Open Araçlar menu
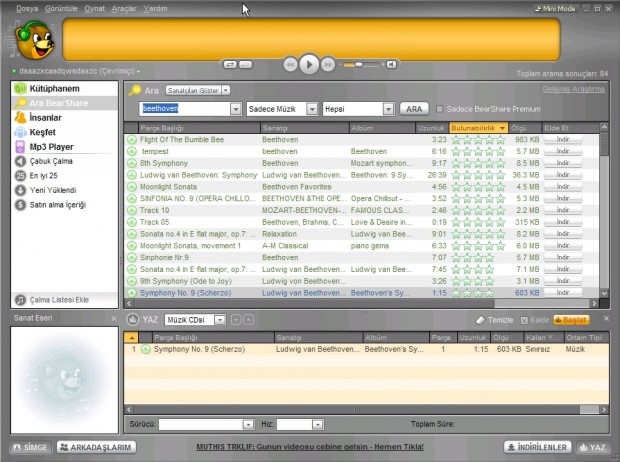The width and height of the screenshot is (620, 462). 124,8
